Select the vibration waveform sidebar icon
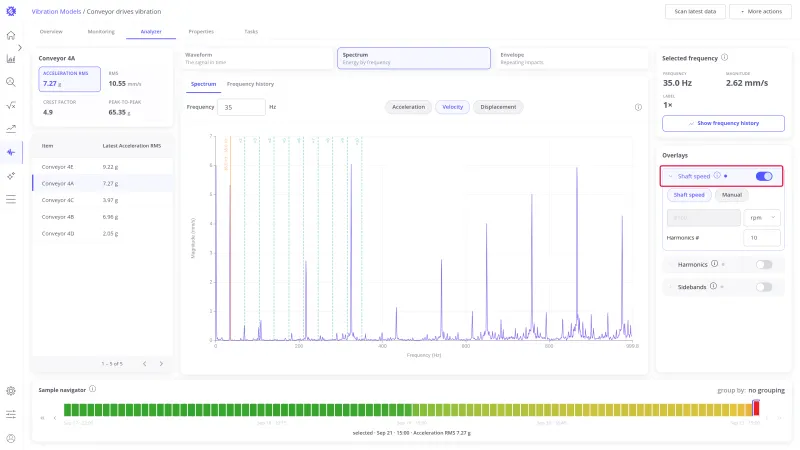This screenshot has height=450, width=800. 11,152
